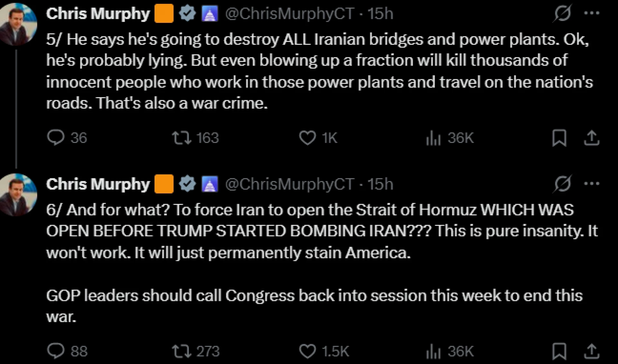Reply to the 6/ tweet with 88 replies
The width and height of the screenshot is (618, 364).
pos(56,351)
